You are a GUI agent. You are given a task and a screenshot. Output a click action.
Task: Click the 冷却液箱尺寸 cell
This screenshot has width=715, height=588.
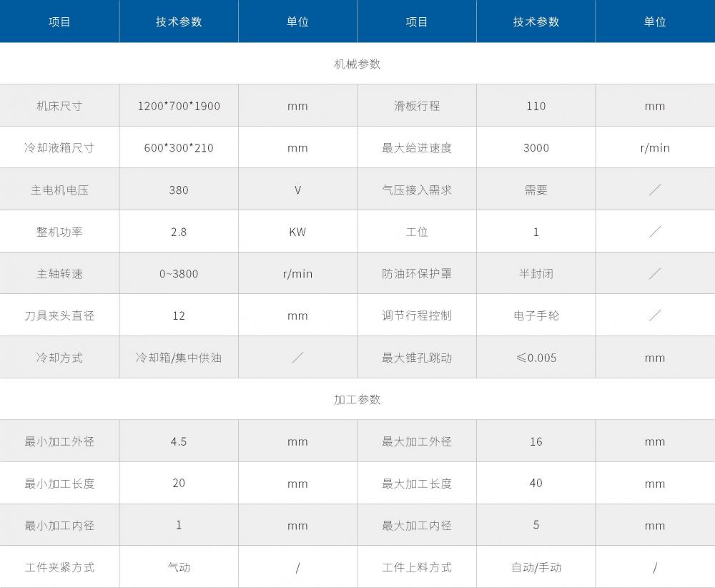point(59,148)
